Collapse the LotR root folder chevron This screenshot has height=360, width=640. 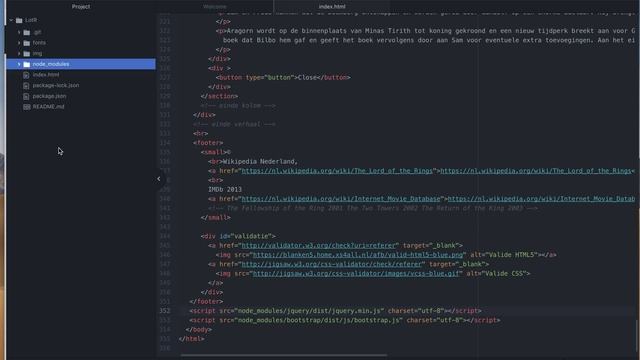coord(11,20)
